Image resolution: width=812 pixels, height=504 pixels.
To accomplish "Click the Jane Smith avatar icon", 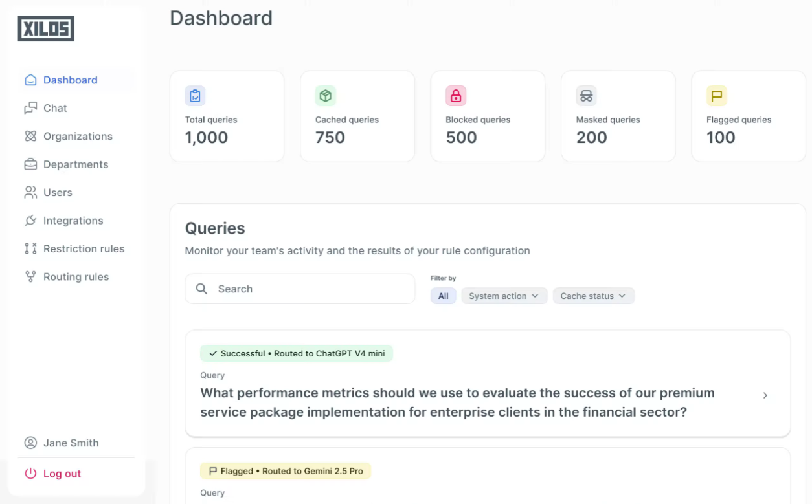I will tap(31, 443).
